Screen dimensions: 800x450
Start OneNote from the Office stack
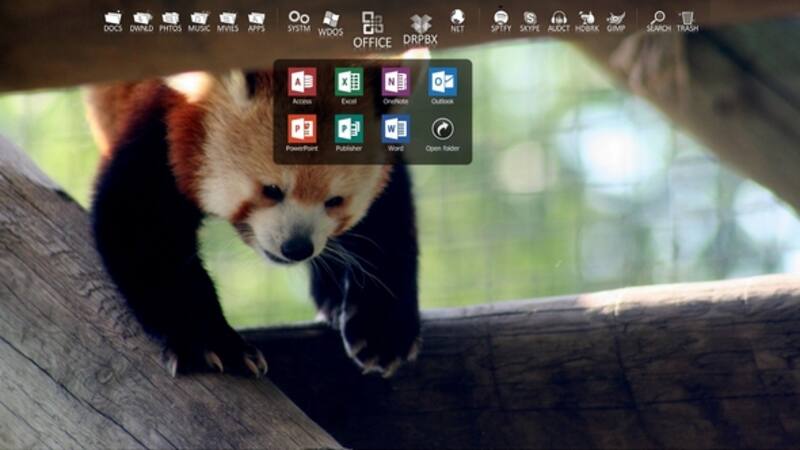[395, 82]
